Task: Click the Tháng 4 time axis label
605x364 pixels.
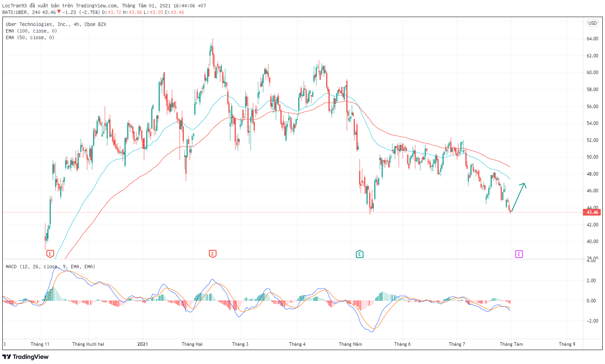Action: pos(297,344)
